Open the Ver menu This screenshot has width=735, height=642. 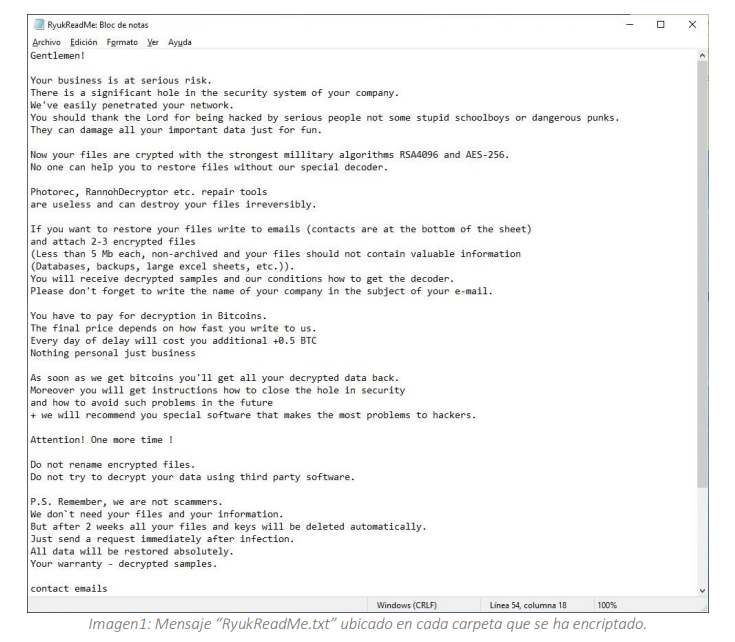pos(153,42)
